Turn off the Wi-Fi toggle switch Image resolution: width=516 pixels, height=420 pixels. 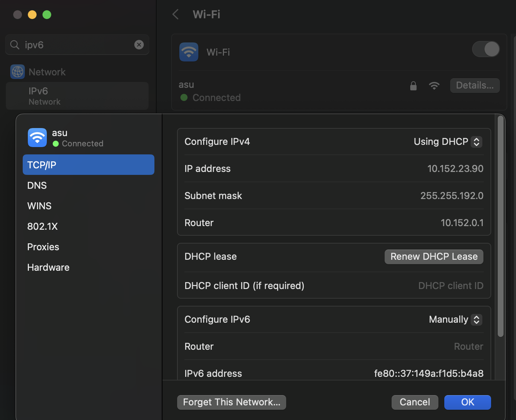point(486,49)
